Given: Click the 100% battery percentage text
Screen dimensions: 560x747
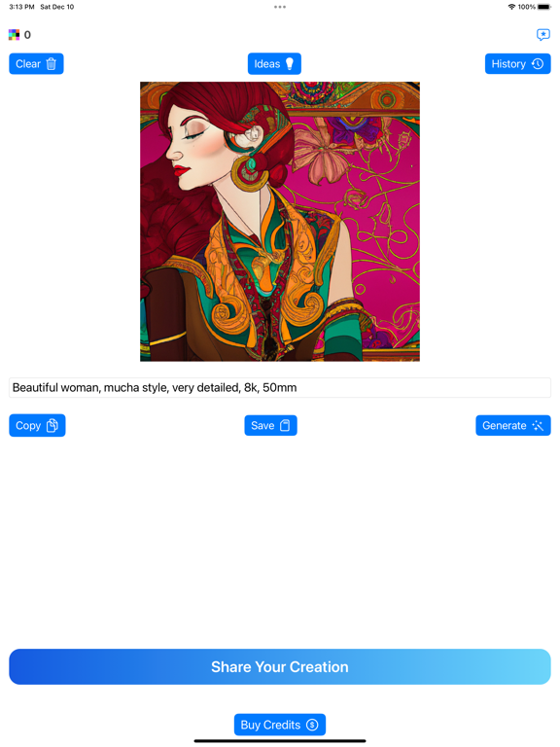Looking at the screenshot, I should [527, 7].
